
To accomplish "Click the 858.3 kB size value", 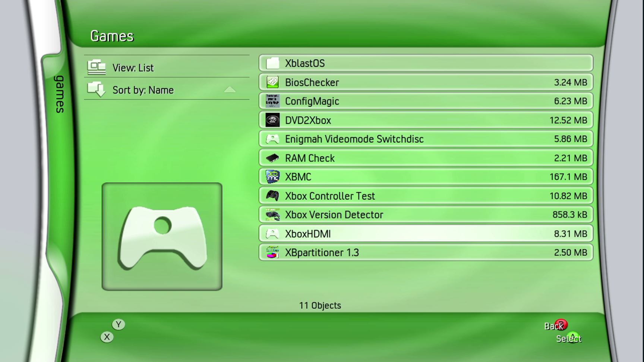I will (x=570, y=215).
